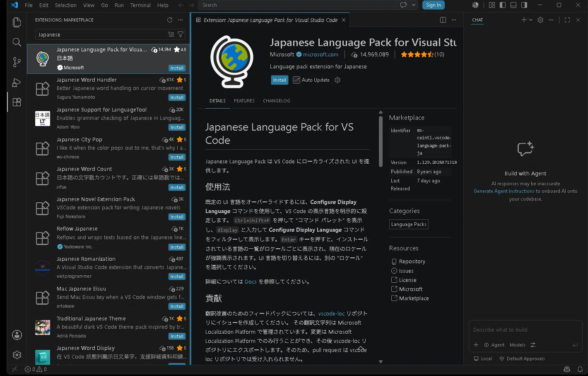Open the Manage gear in the activity bar
The height and width of the screenshot is (376, 588).
click(17, 355)
